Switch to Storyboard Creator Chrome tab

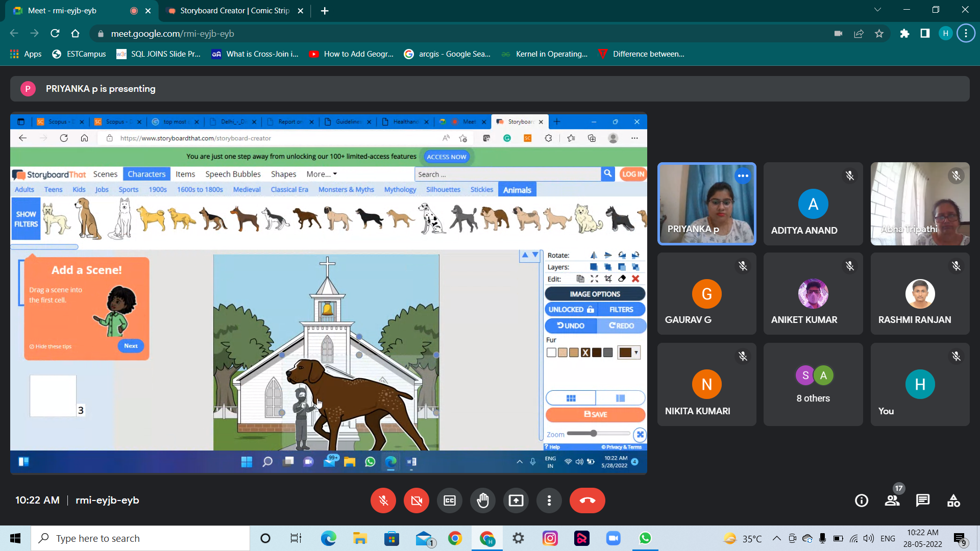tap(235, 11)
